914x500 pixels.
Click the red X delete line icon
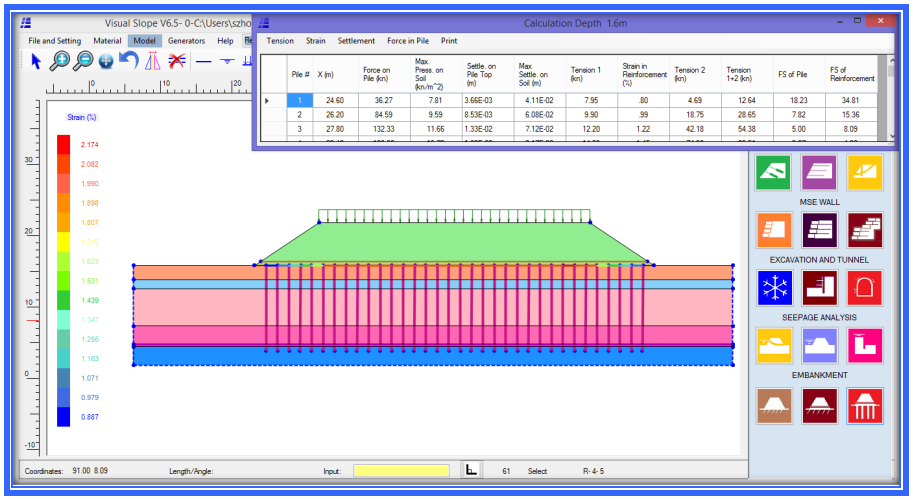coord(177,61)
